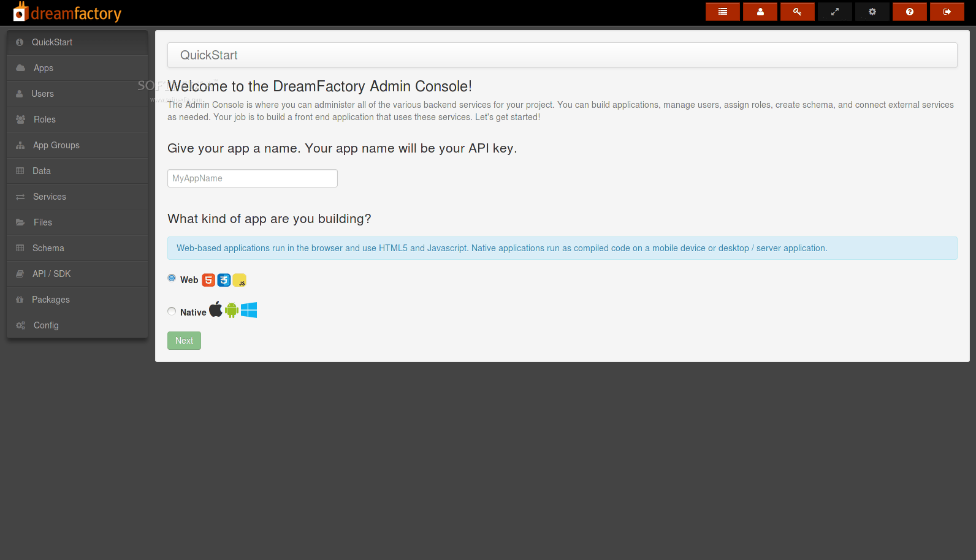Click the QuickStart info icon in sidebar
976x560 pixels.
pos(20,42)
